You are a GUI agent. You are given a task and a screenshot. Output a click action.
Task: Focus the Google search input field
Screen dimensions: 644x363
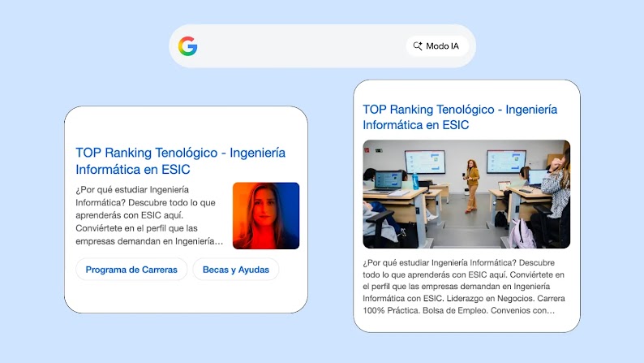coord(323,46)
